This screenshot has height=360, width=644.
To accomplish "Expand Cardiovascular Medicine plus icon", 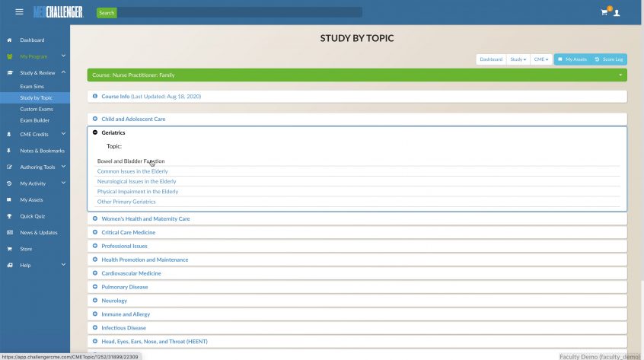I will [x=95, y=273].
